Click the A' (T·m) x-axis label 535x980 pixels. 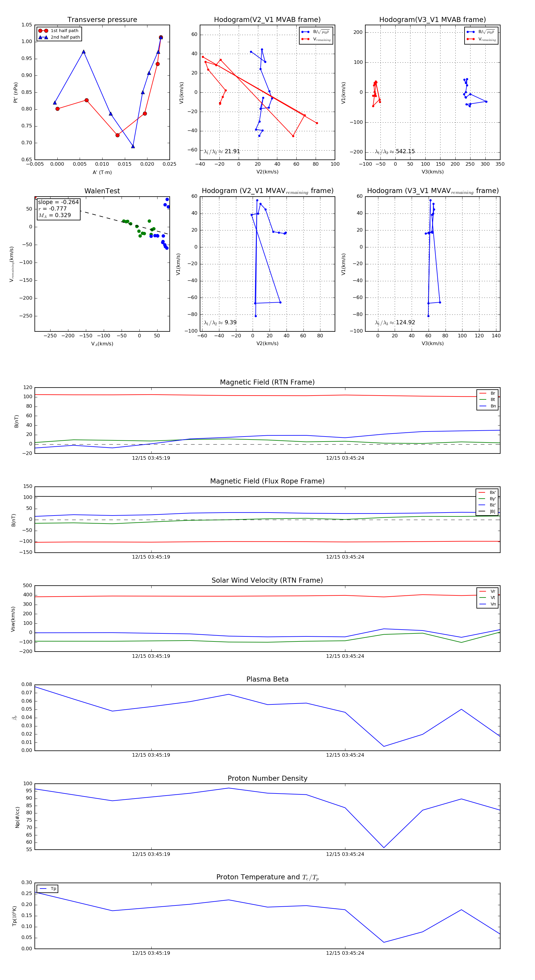102,172
